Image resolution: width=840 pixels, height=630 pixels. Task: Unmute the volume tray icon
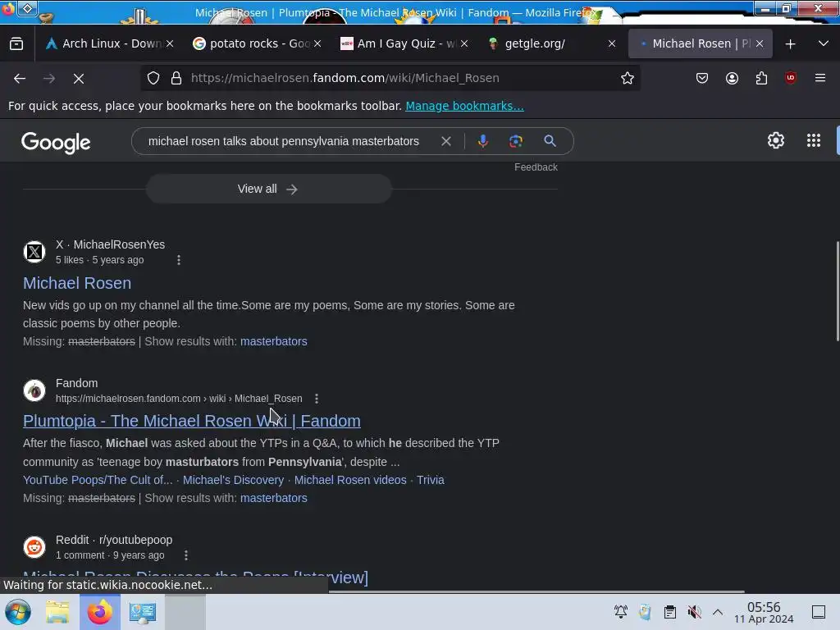(694, 612)
